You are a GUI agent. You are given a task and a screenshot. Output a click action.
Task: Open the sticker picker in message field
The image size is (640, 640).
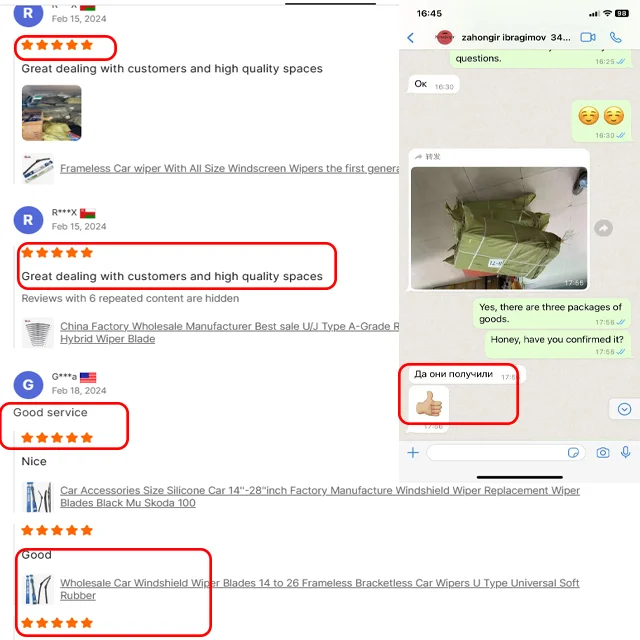[573, 453]
